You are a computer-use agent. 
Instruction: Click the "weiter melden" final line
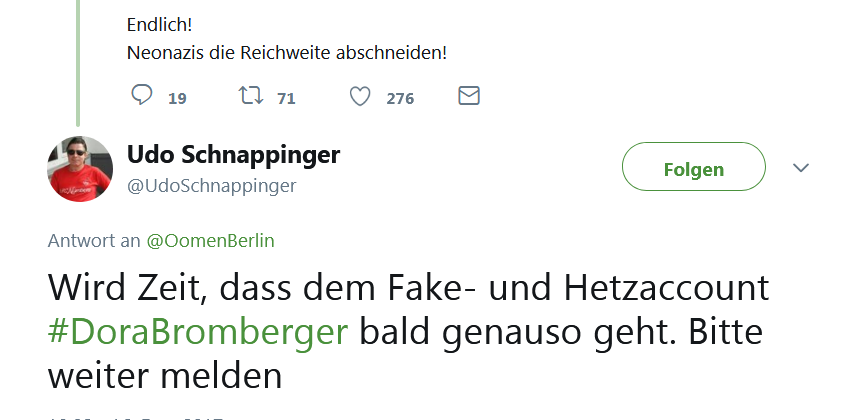[165, 376]
